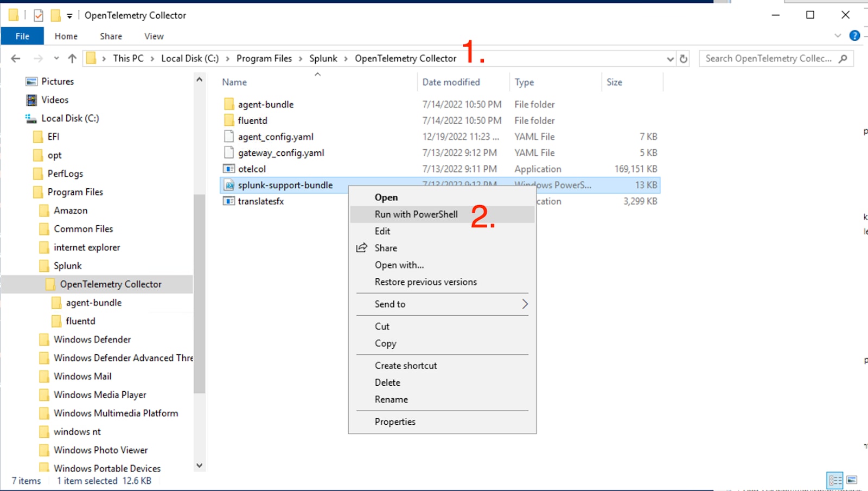The image size is (868, 491).
Task: Choose Edit in the context menu
Action: (442, 231)
